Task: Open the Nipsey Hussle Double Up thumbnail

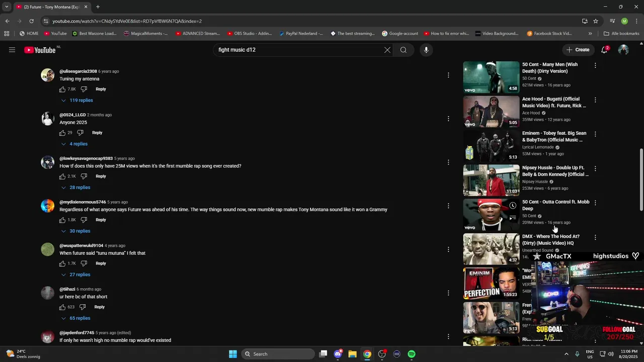Action: 491,180
